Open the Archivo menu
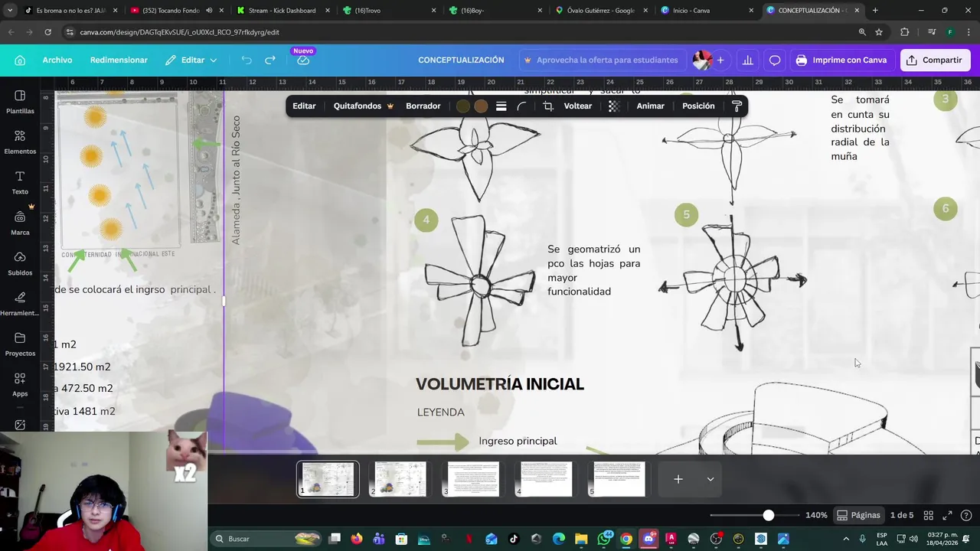The height and width of the screenshot is (551, 980). click(57, 60)
